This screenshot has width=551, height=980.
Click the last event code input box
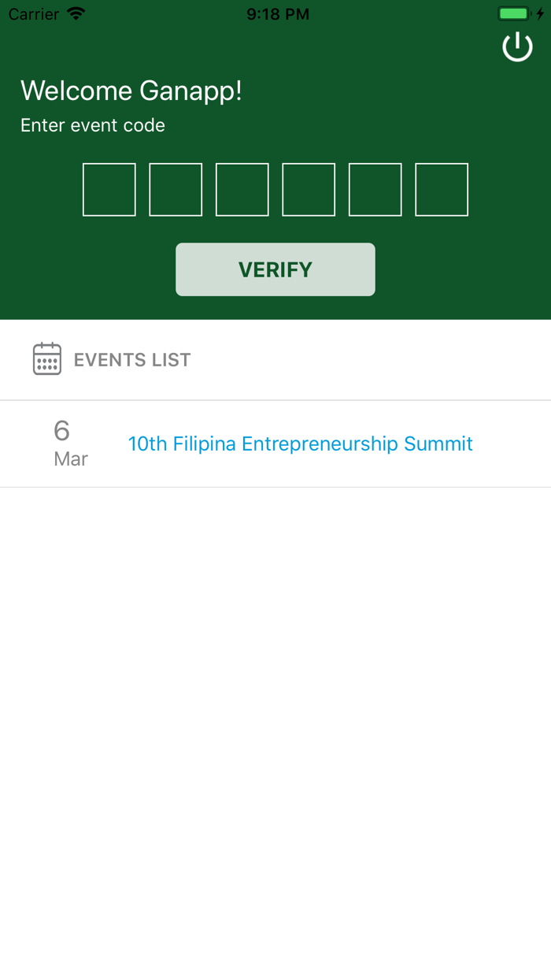click(442, 189)
